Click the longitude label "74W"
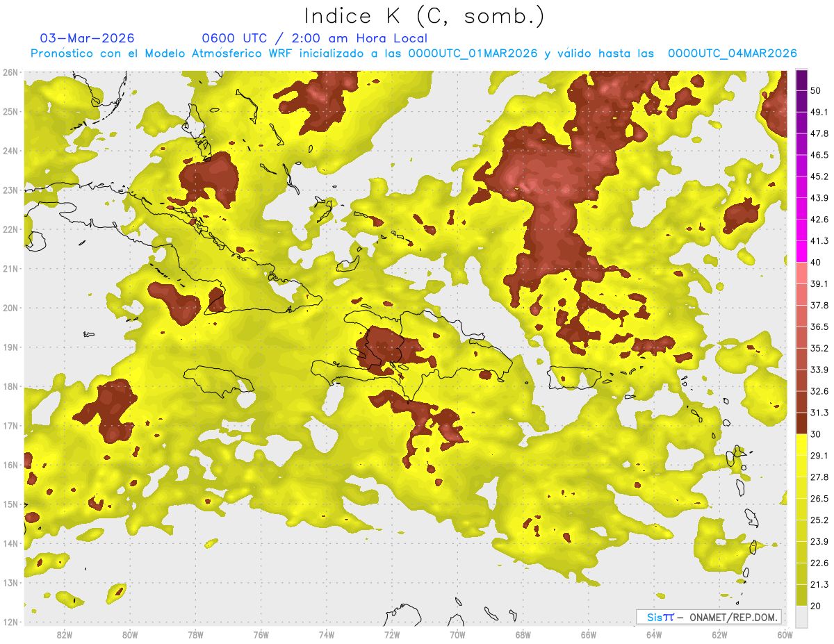The width and height of the screenshot is (834, 644). coord(326,634)
